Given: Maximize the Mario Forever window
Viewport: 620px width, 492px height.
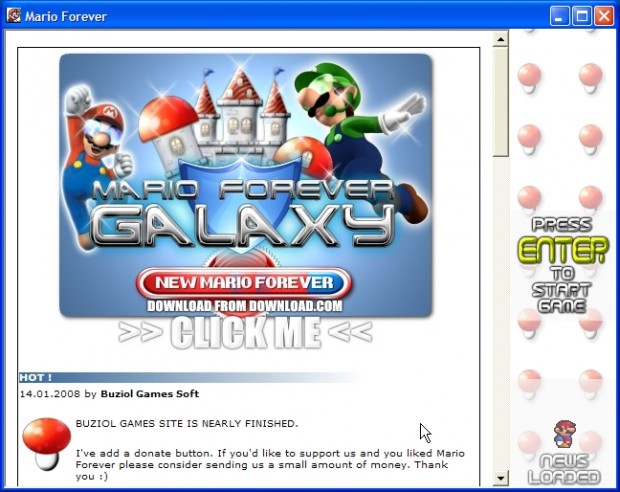Looking at the screenshot, I should tap(582, 16).
